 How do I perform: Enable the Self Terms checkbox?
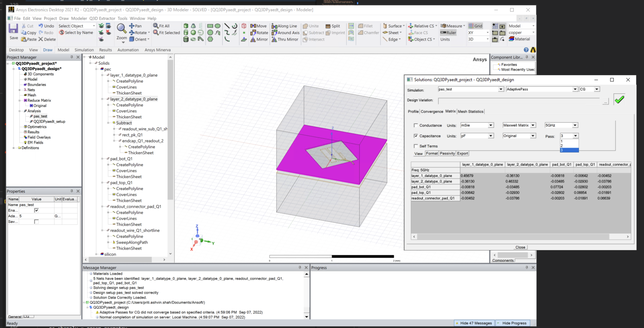tap(416, 146)
